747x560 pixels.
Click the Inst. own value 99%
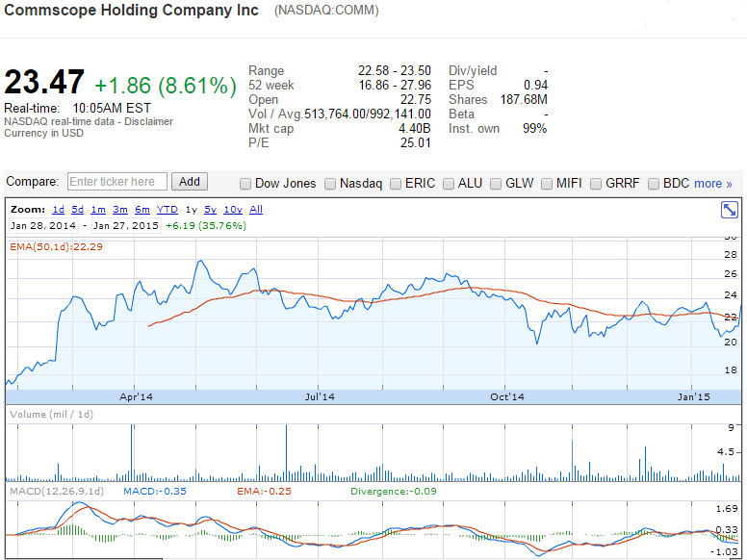coord(534,129)
